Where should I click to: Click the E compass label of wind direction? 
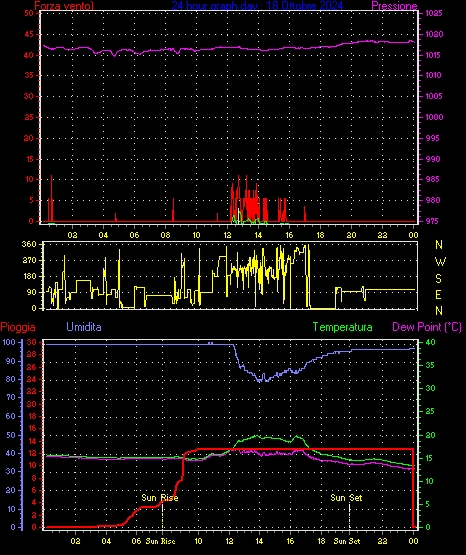click(438, 294)
